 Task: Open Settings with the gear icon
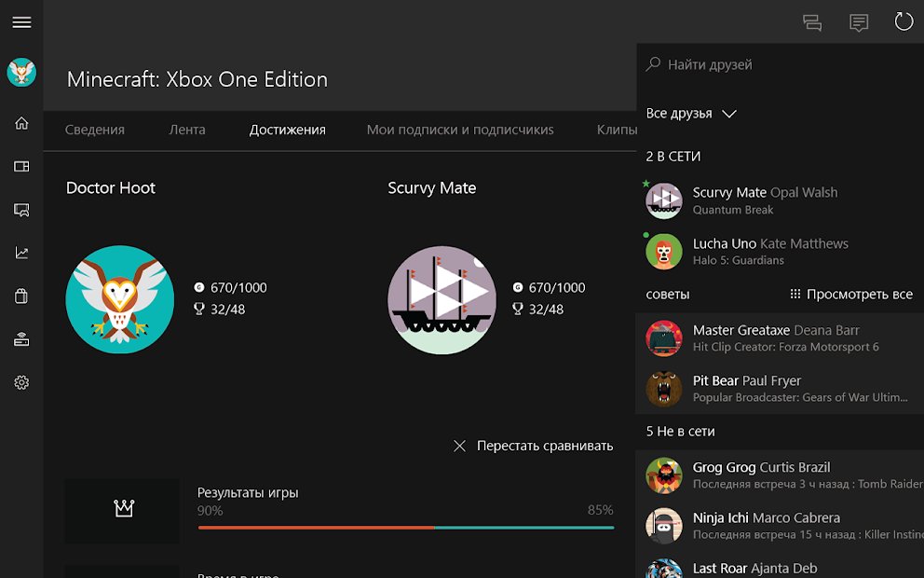pos(21,382)
